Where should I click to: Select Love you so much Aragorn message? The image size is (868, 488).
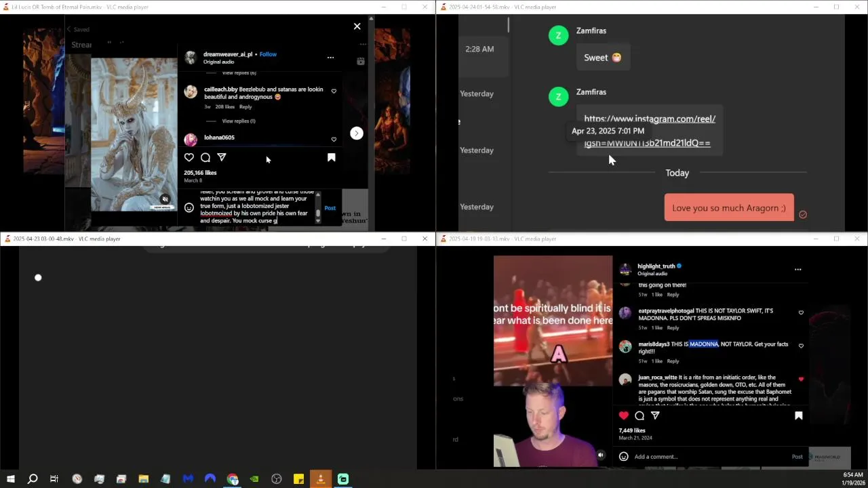[729, 208]
